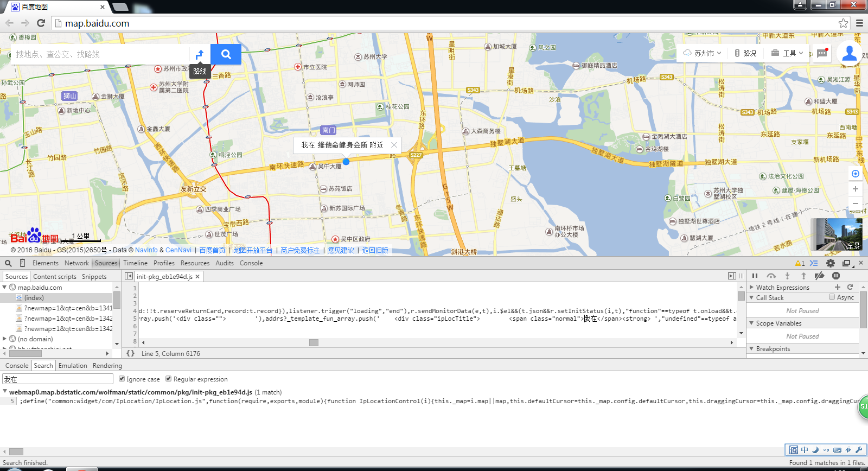Image resolution: width=868 pixels, height=471 pixels.
Task: Open the map feedback message icon
Action: [x=822, y=53]
